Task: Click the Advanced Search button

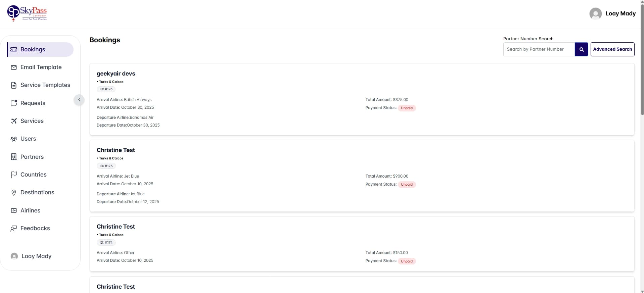Action: (612, 49)
